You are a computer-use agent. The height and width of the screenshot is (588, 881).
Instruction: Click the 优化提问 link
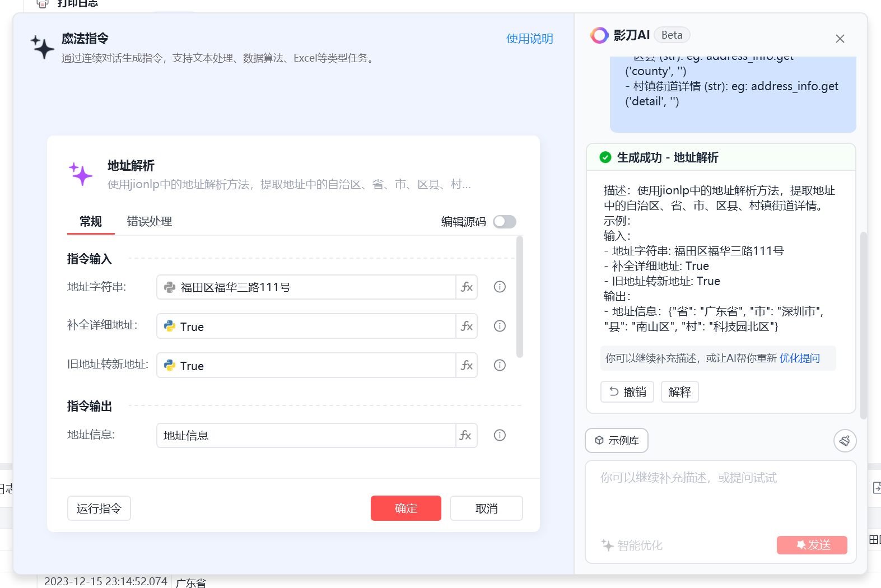point(799,358)
